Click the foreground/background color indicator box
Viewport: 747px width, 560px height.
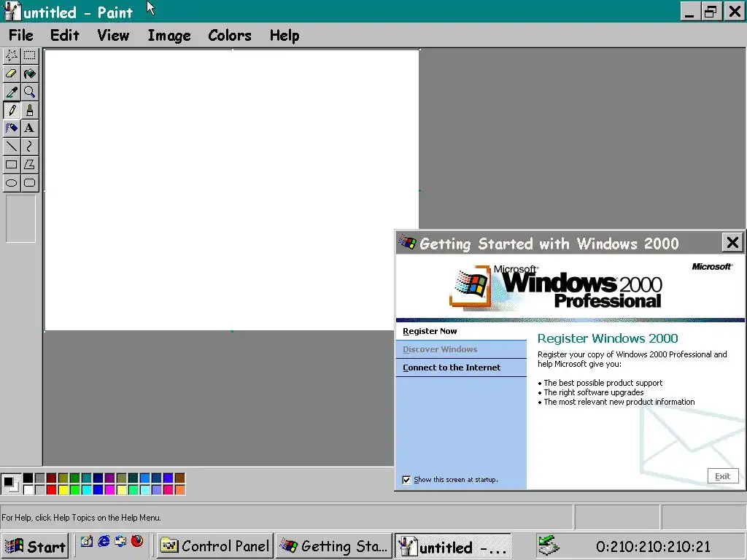point(11,484)
